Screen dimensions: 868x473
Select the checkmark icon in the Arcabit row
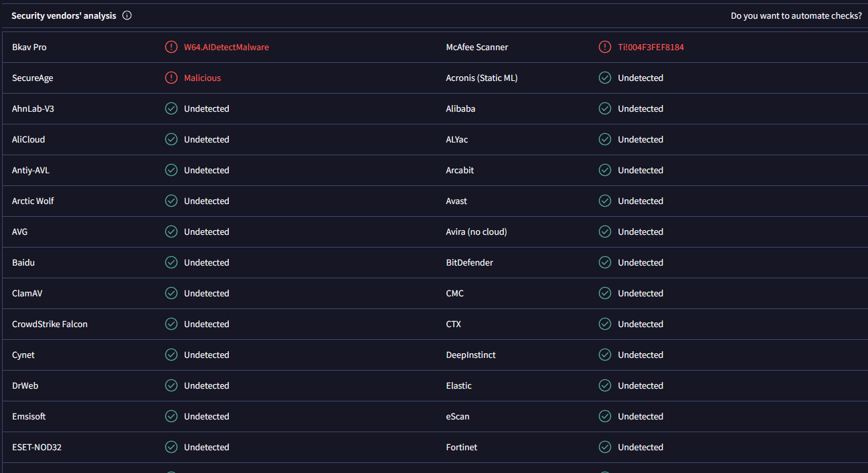pyautogui.click(x=605, y=170)
